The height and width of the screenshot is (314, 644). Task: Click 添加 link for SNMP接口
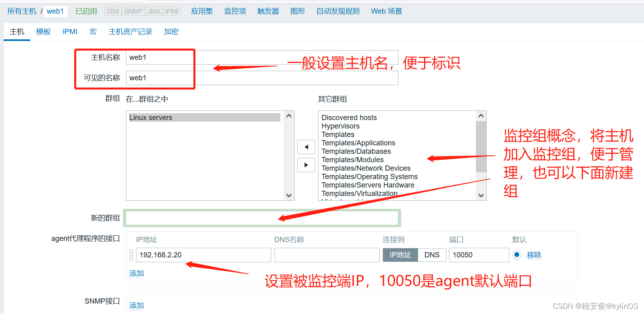[136, 306]
